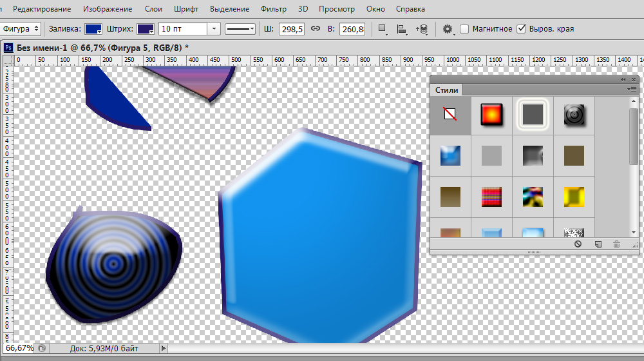
Task: Click the width field showing 298,5
Action: [291, 29]
